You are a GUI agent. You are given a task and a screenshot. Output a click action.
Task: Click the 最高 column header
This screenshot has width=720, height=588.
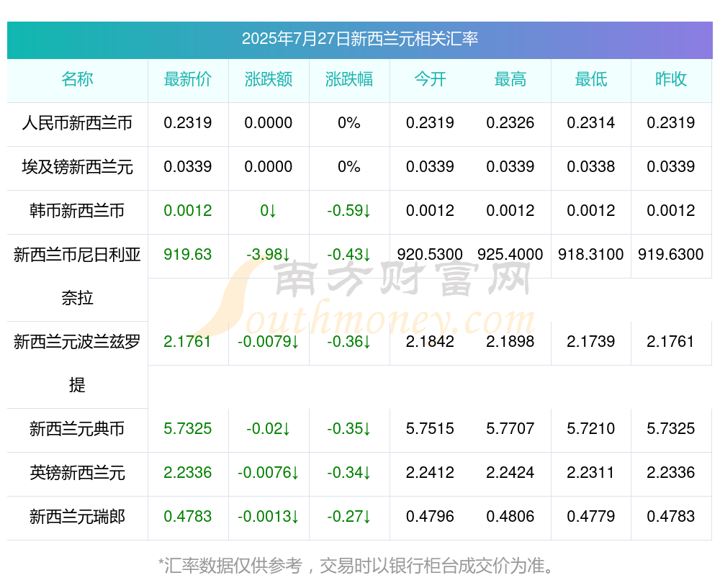point(510,79)
